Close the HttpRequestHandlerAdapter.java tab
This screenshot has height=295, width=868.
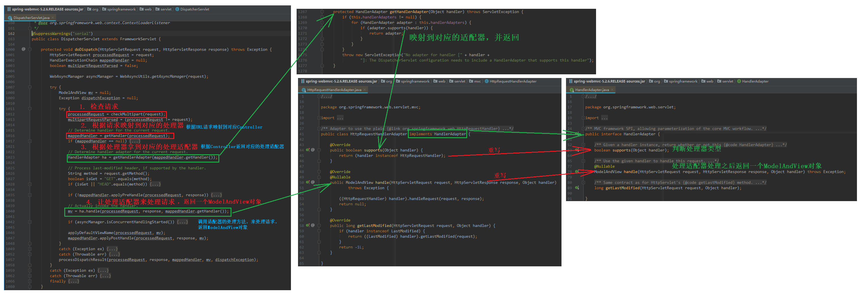[365, 90]
